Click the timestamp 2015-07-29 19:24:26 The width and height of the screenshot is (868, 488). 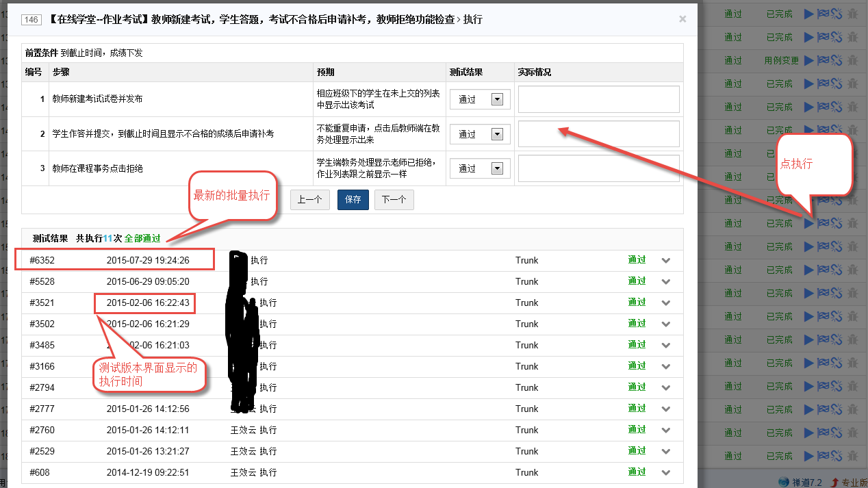click(x=148, y=260)
